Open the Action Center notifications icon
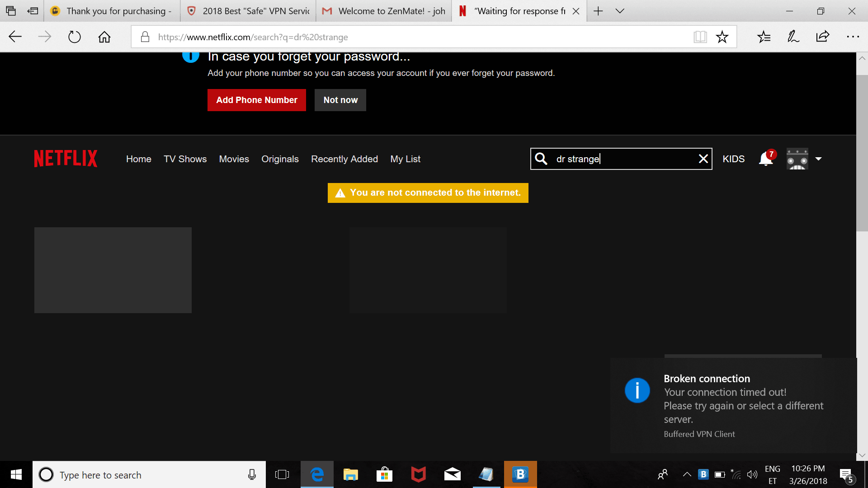 click(x=847, y=475)
